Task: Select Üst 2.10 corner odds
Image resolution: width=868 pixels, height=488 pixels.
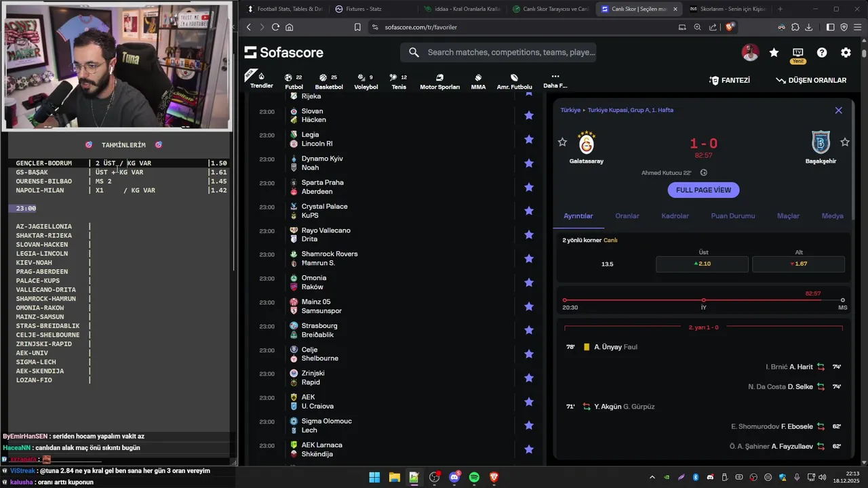Action: pos(702,264)
